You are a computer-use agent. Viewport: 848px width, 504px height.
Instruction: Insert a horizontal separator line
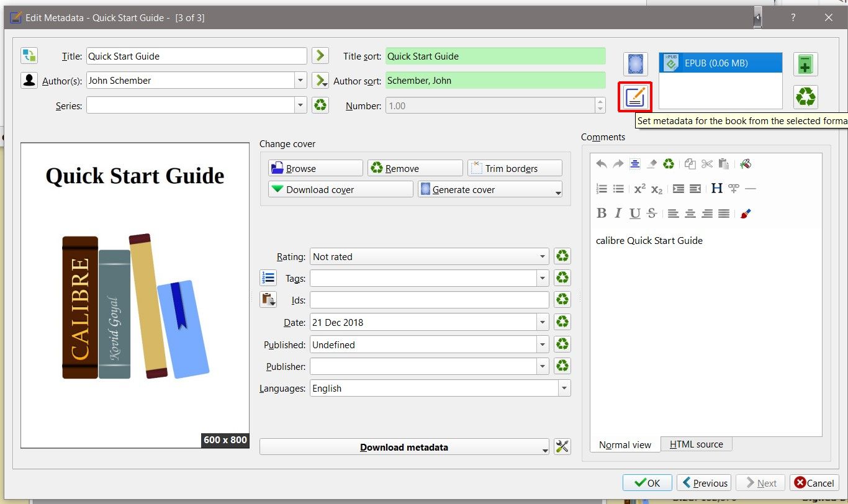[x=751, y=189]
